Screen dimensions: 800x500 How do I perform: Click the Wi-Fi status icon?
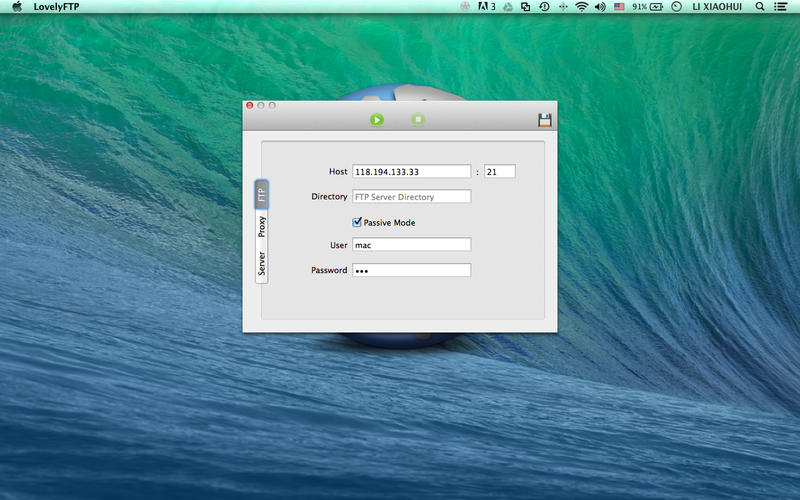[x=581, y=7]
